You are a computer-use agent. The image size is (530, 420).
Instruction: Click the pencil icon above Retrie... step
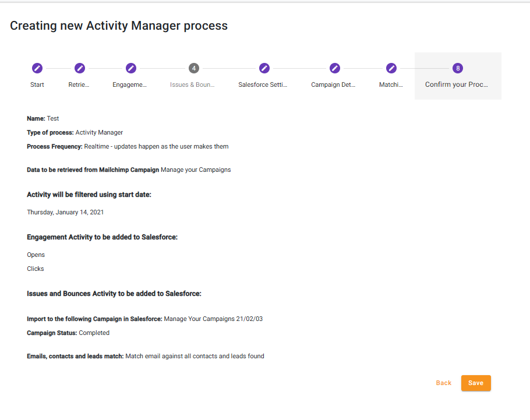[80, 68]
